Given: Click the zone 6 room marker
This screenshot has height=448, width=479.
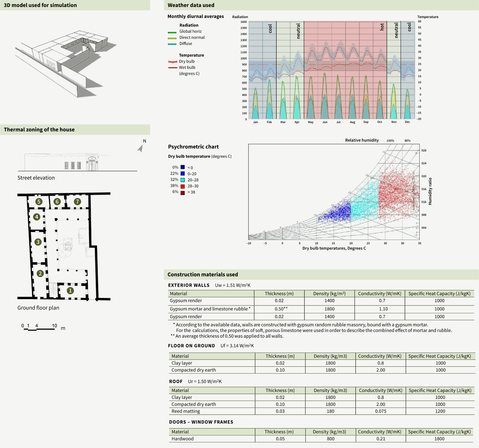Looking at the screenshot, I should tap(57, 202).
